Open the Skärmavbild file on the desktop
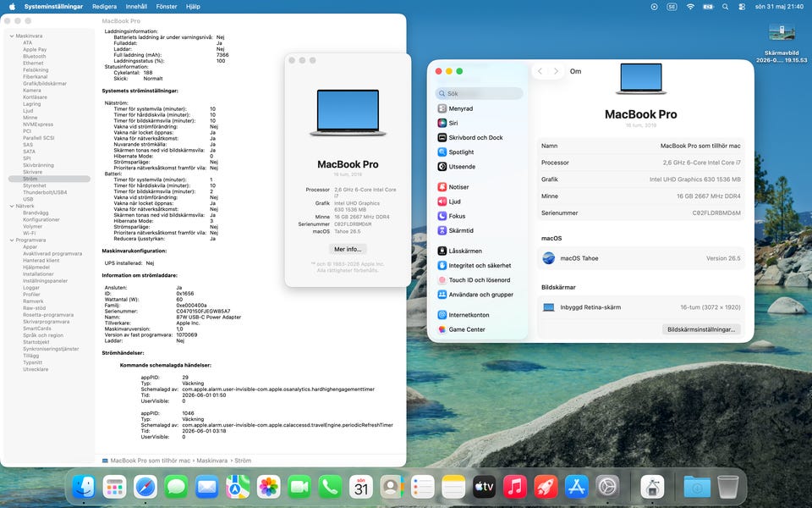Viewport: 812px width, 508px height. click(x=782, y=42)
